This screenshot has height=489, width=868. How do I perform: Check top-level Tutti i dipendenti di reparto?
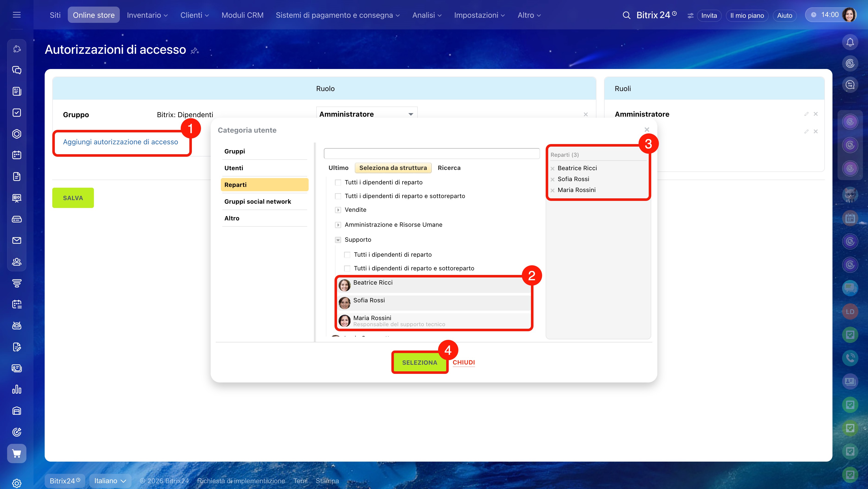coord(338,183)
